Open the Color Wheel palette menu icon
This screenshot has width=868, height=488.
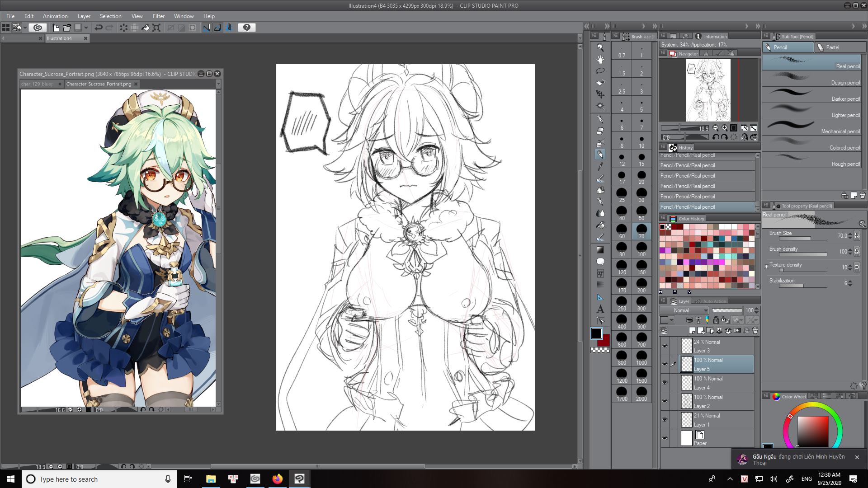pyautogui.click(x=766, y=396)
